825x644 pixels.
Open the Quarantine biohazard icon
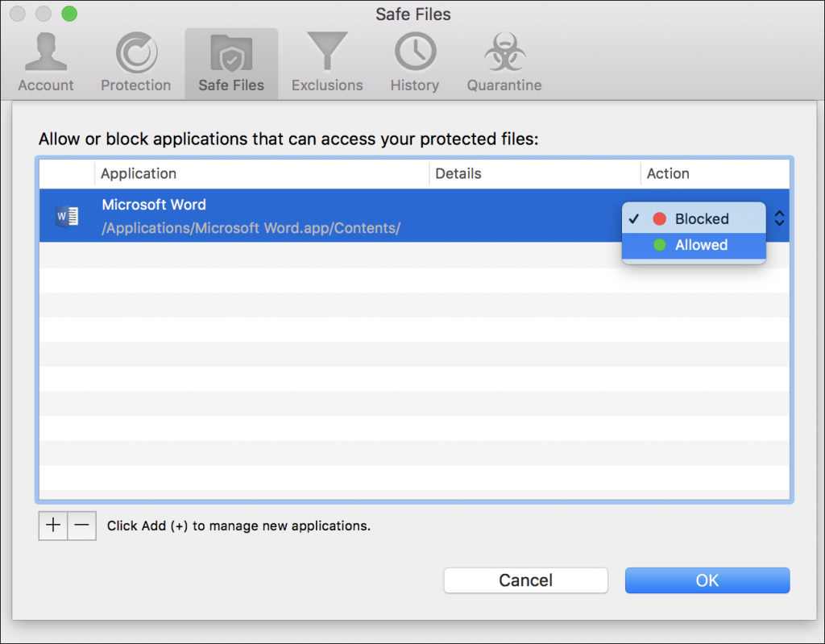tap(504, 50)
